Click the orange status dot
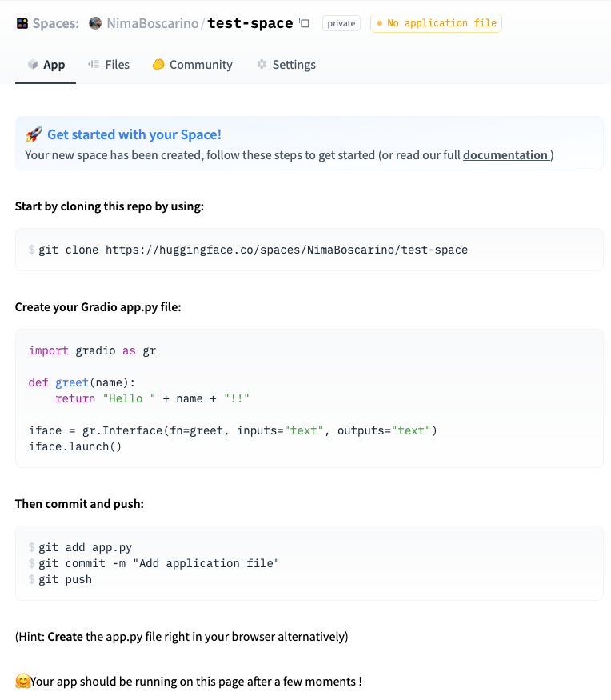Screen dimensions: 611x700 point(380,23)
